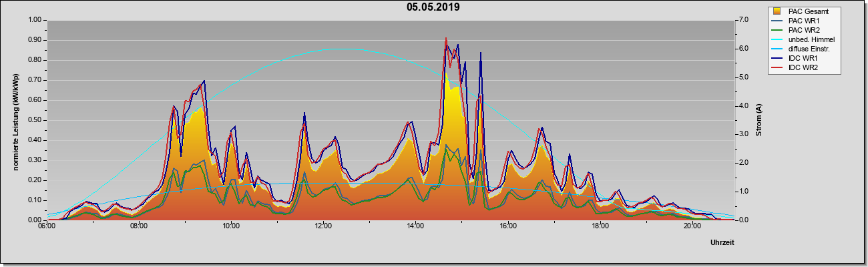Screen dimensions: 868x267
Task: Select the PAC WR1 legend entry
Action: pos(803,21)
